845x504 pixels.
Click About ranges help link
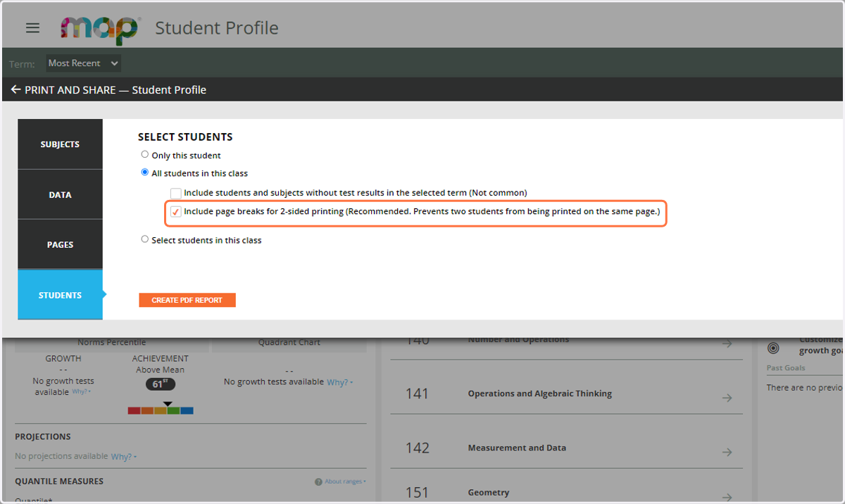[x=341, y=481]
